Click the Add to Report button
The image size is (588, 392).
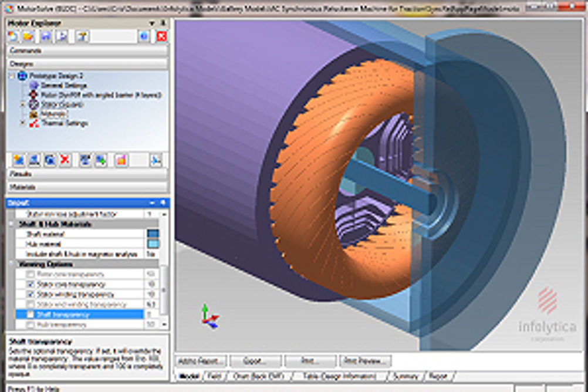(201, 361)
